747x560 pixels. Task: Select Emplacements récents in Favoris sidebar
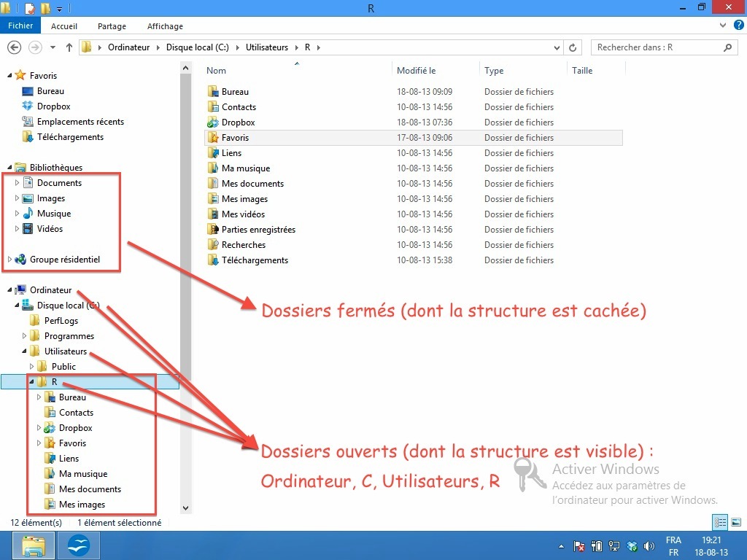[80, 122]
